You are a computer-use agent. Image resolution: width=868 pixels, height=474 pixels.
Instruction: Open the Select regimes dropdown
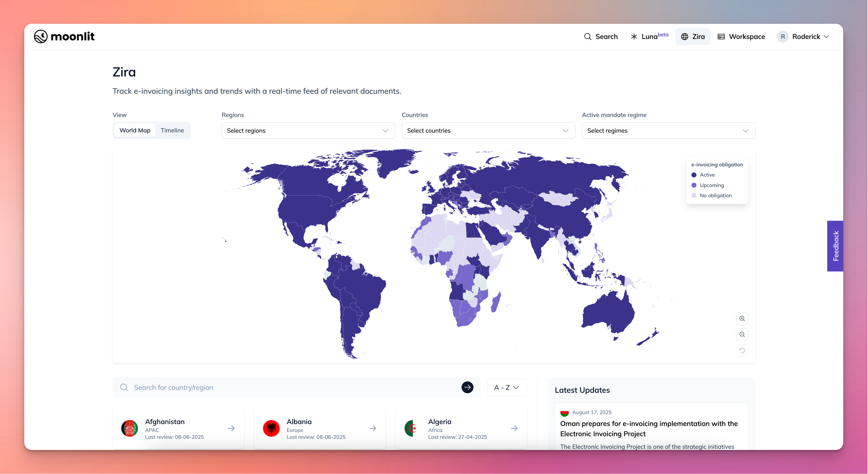point(668,131)
